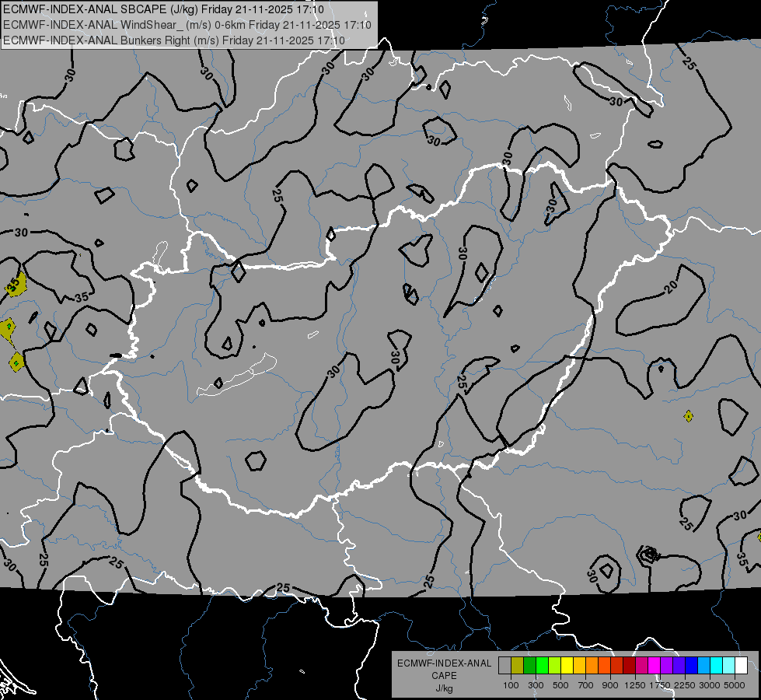
Task: Select the olive swatch in CAPE legend
Action: pos(517,666)
